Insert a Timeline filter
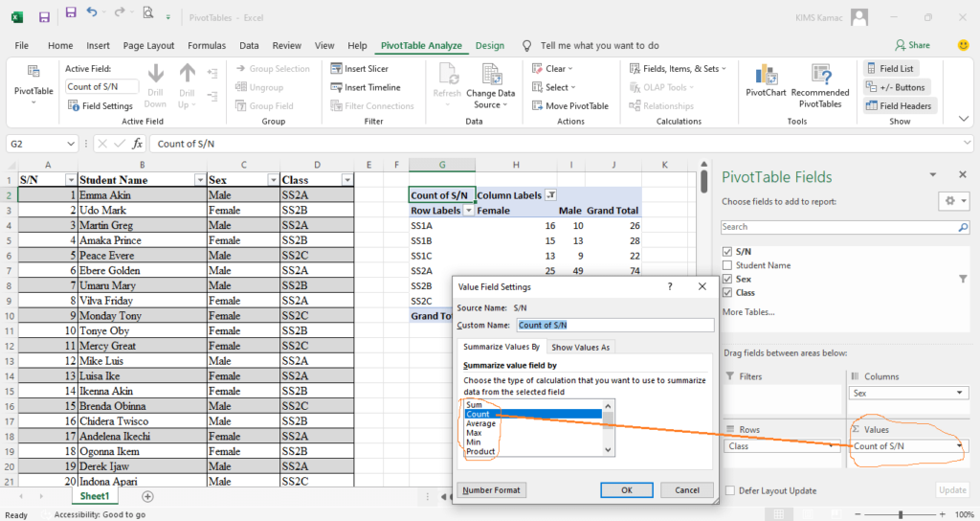The height and width of the screenshot is (521, 980). click(366, 87)
